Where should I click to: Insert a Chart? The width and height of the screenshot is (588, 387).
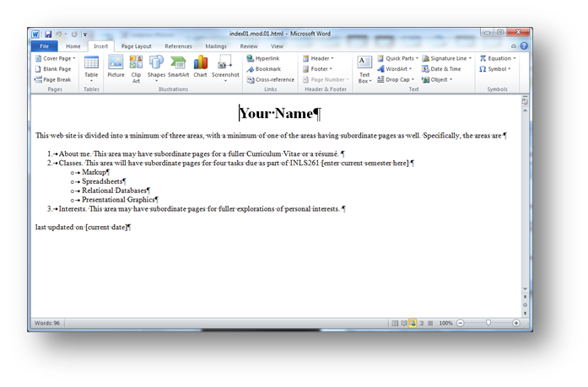pos(200,66)
